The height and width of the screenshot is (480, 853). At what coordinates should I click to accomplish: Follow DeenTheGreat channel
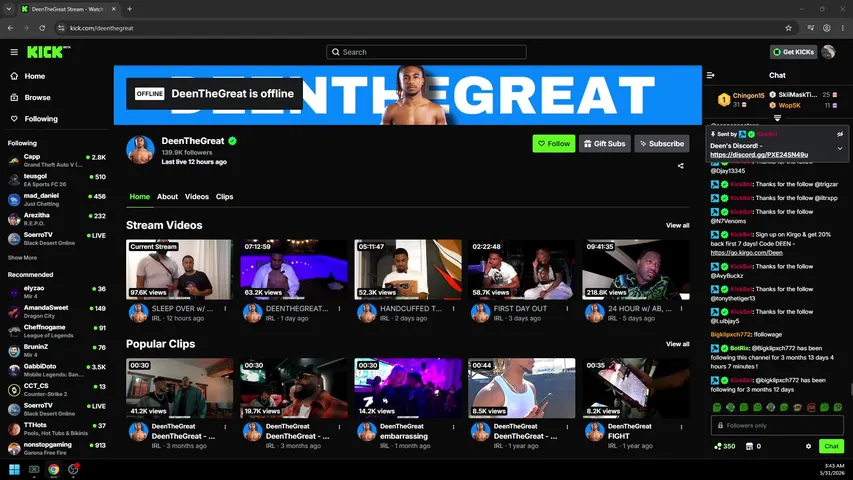coord(554,144)
